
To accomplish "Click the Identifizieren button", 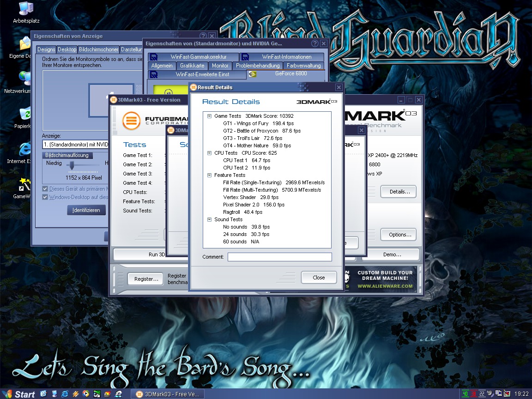I will 86,210.
